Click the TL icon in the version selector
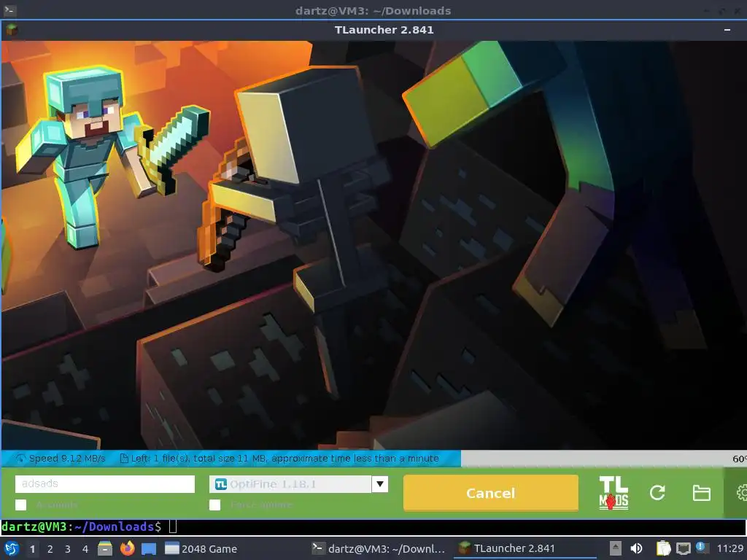Screen dimensions: 747x560 [x=220, y=484]
